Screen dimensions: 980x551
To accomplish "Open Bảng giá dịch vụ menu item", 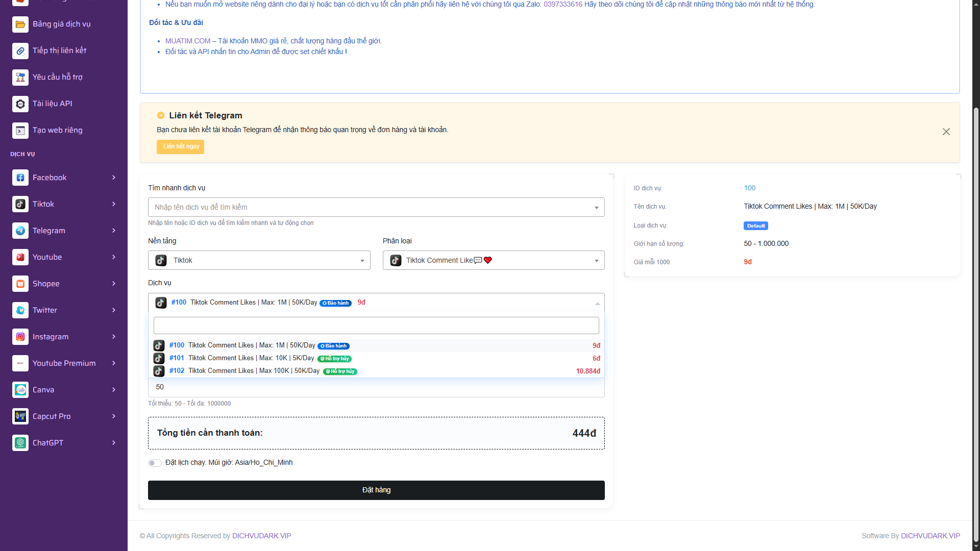I will pos(61,24).
